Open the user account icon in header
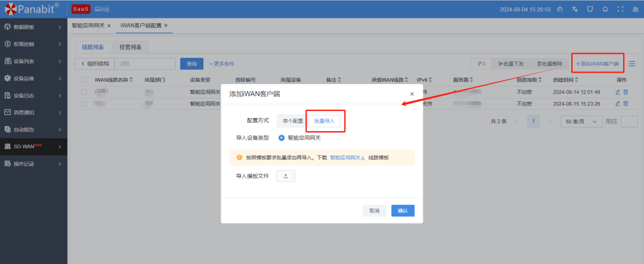This screenshot has height=264, width=644. point(636,9)
